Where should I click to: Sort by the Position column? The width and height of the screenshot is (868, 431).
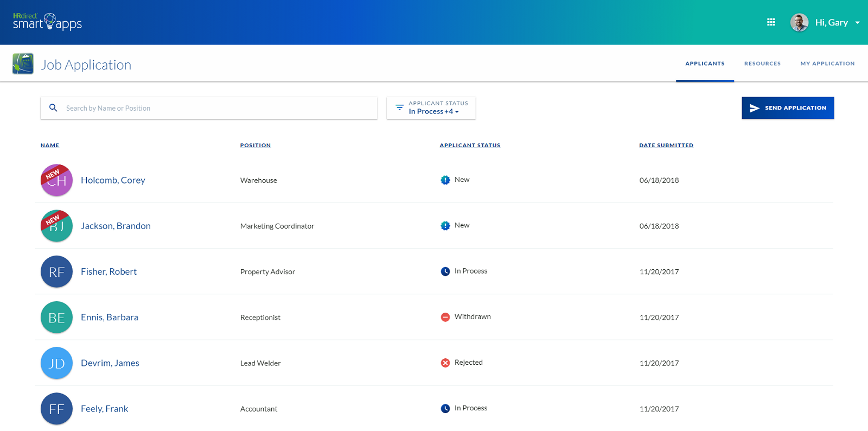pos(256,145)
